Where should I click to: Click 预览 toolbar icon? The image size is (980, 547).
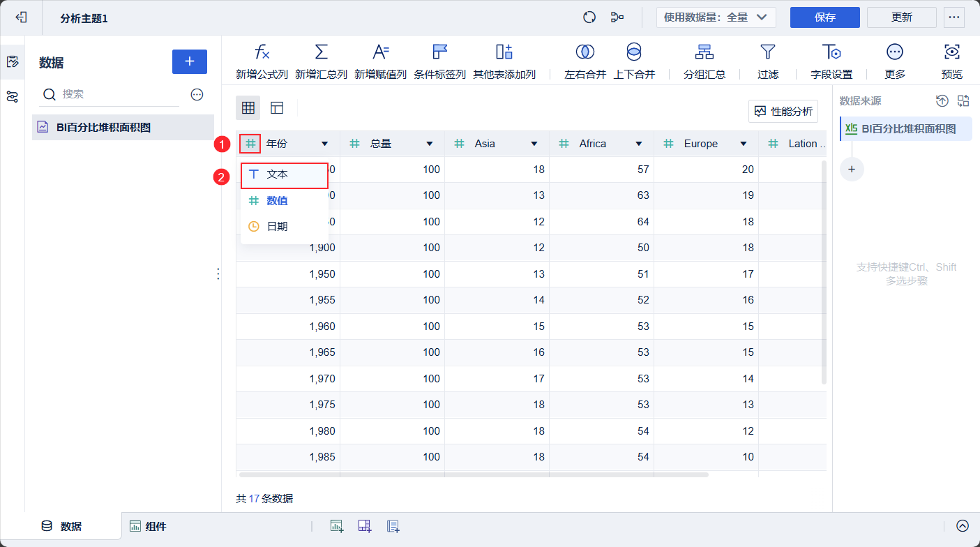point(952,52)
